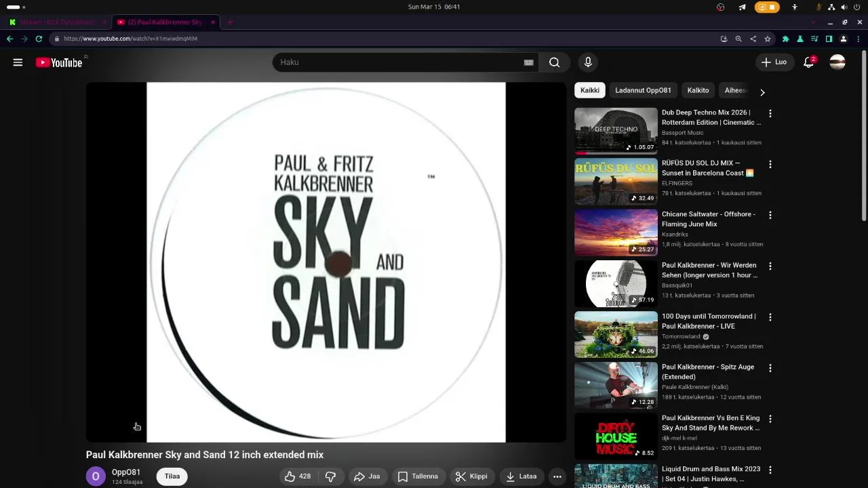The width and height of the screenshot is (868, 488).
Task: Open Paul Kalkbrenner Spitz Auge title
Action: 708,371
